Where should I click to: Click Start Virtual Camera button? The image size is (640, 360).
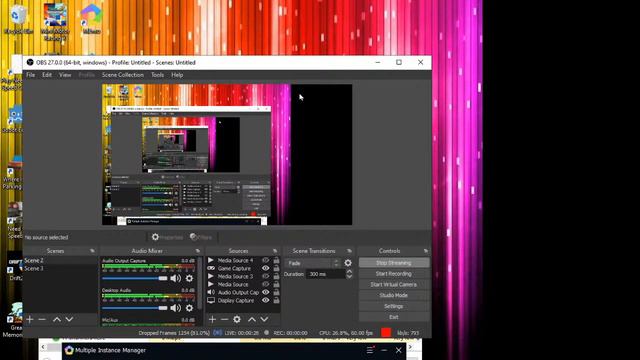[x=394, y=284]
